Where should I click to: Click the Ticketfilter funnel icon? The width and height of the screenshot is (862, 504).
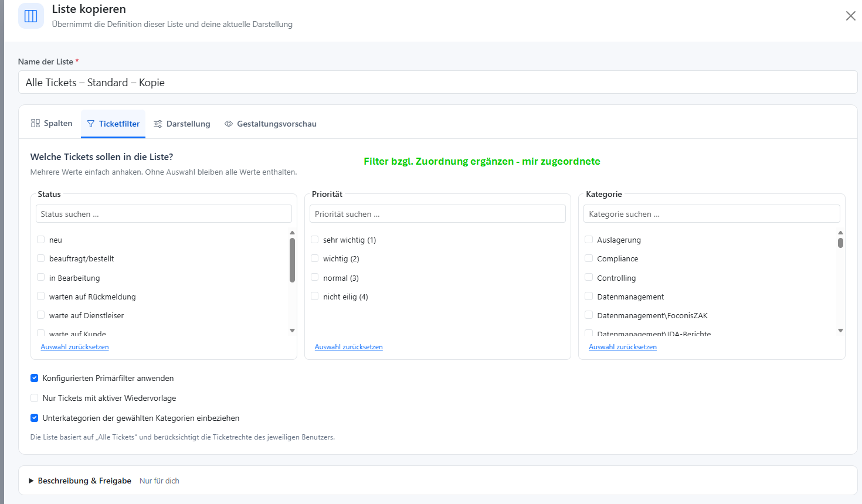coord(91,124)
